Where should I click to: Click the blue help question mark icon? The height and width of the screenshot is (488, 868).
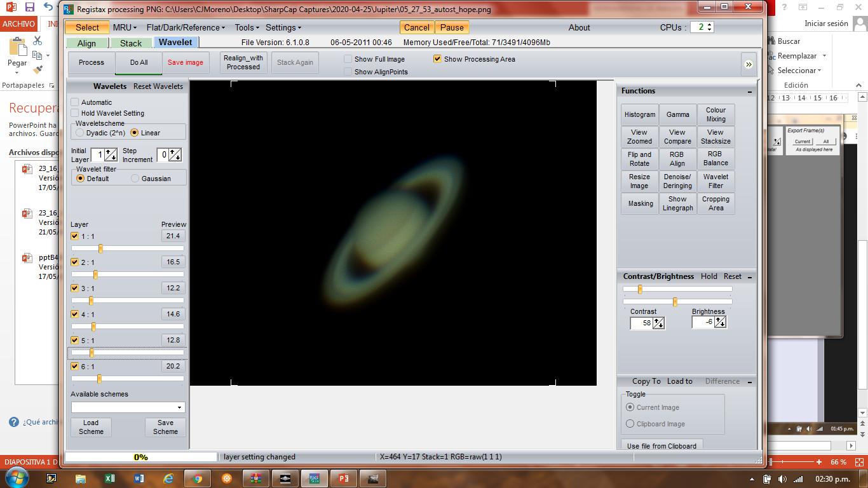tap(14, 422)
